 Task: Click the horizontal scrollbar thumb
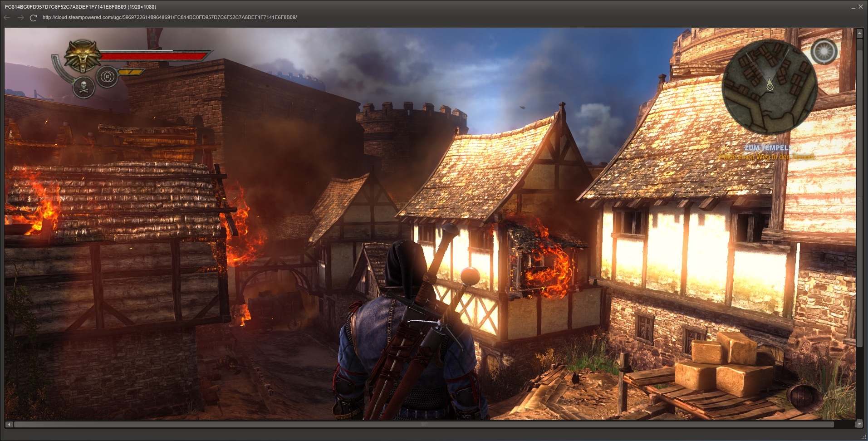pos(423,425)
